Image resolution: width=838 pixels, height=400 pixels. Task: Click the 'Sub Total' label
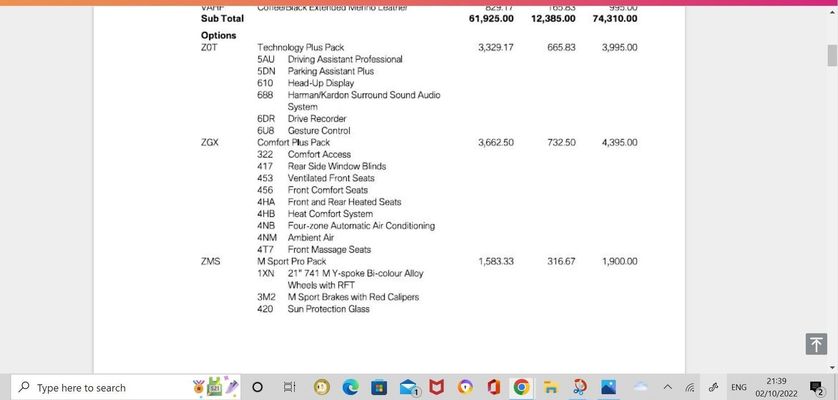(222, 19)
